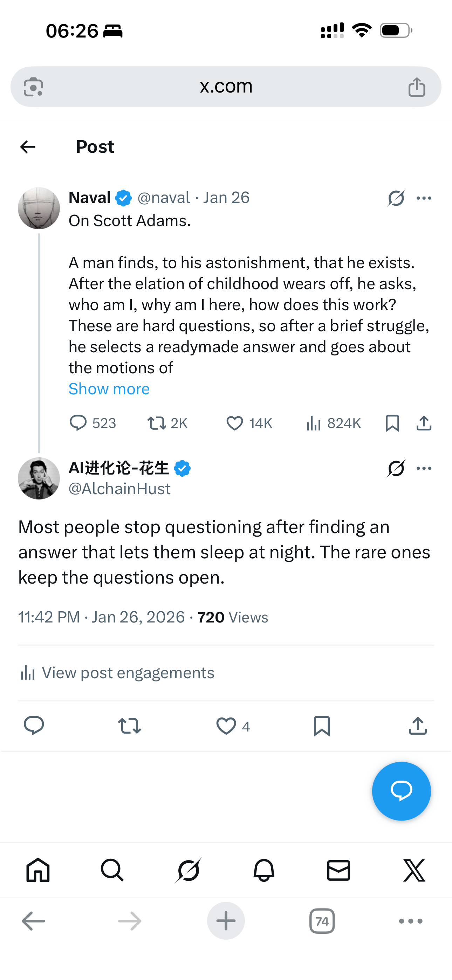The height and width of the screenshot is (980, 452).
Task: Open Naval's profile picture
Action: (x=39, y=208)
